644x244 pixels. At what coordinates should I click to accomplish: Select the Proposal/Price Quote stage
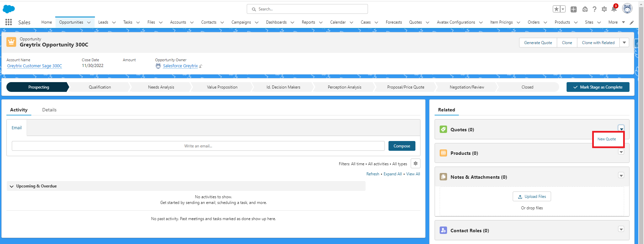pos(406,87)
